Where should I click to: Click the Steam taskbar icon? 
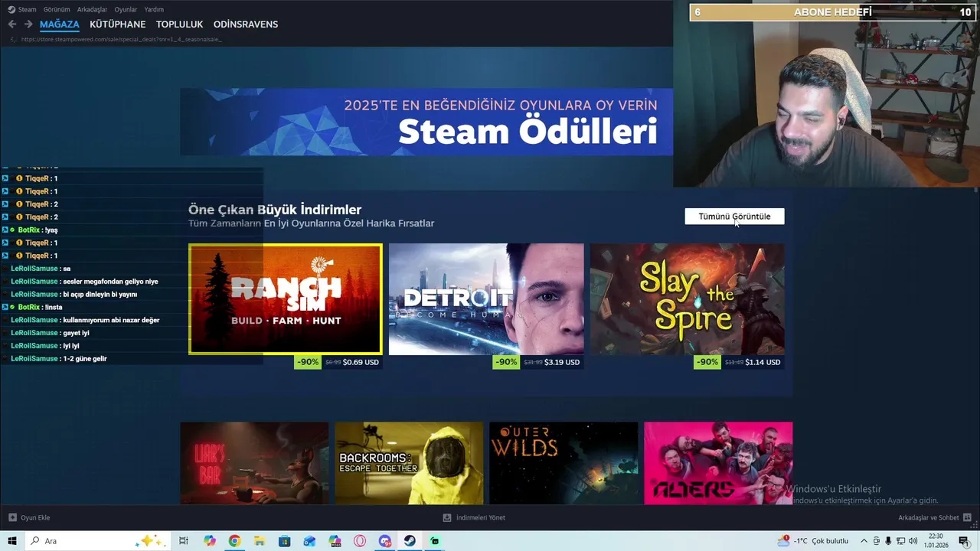click(x=410, y=541)
